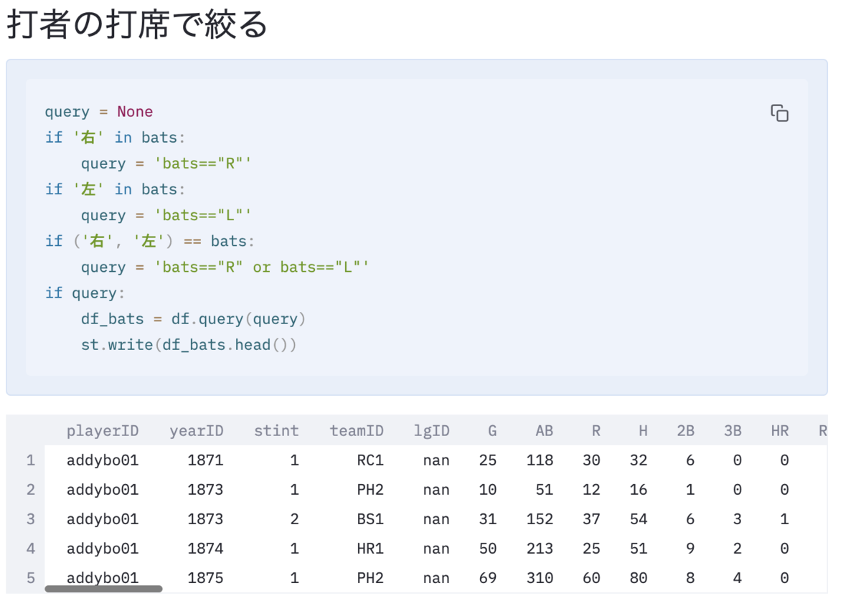Click the stint cell with value 2
Screen dimensions: 861x616
point(294,519)
